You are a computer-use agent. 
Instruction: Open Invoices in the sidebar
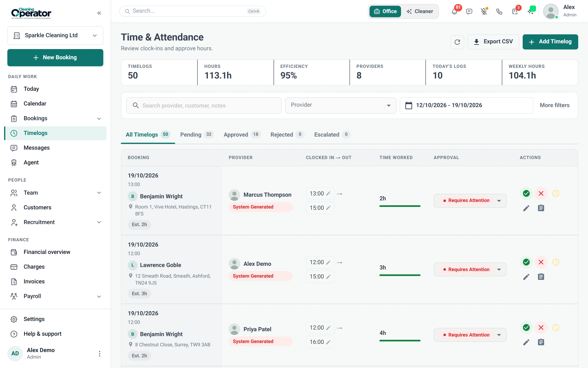pos(55,282)
